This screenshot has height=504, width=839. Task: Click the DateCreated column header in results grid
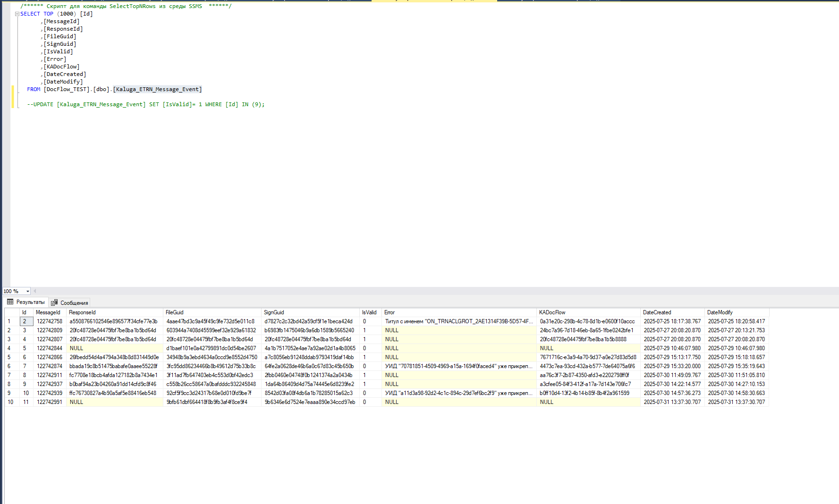click(672, 312)
